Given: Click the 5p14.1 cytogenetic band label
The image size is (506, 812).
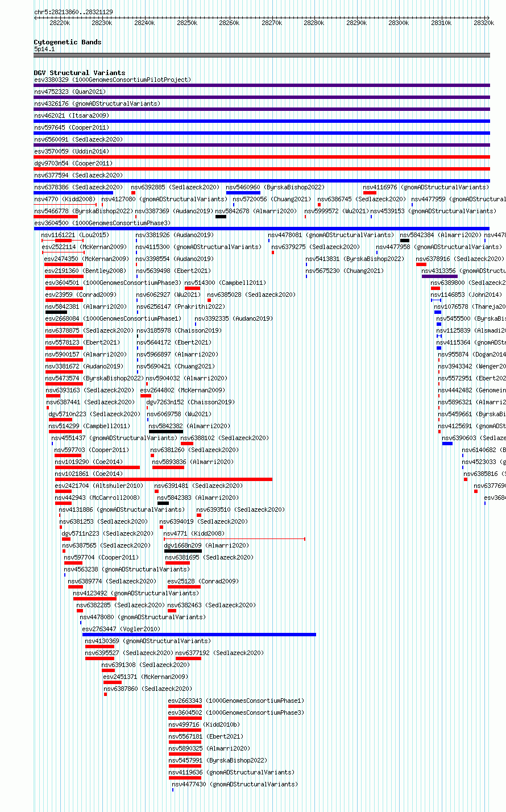Looking at the screenshot, I should [x=44, y=49].
